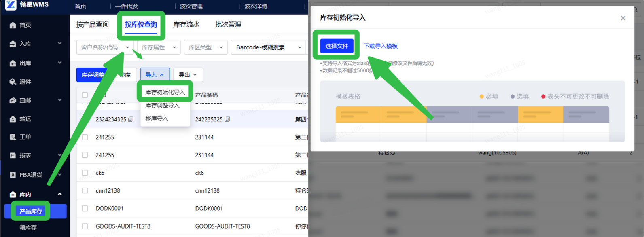Click the 库存调整 button
This screenshot has width=644, height=237.
click(x=93, y=75)
